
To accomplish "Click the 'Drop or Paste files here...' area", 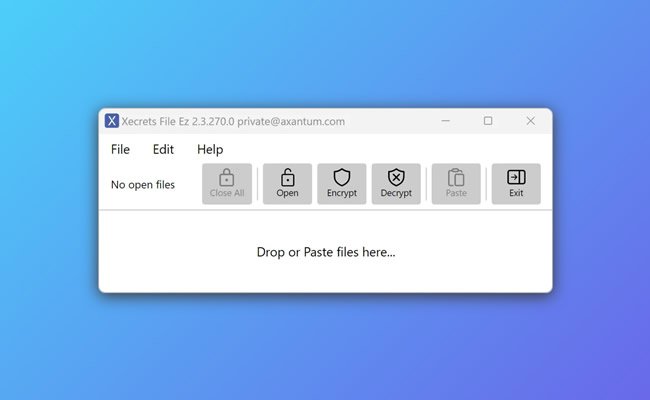I will [325, 252].
